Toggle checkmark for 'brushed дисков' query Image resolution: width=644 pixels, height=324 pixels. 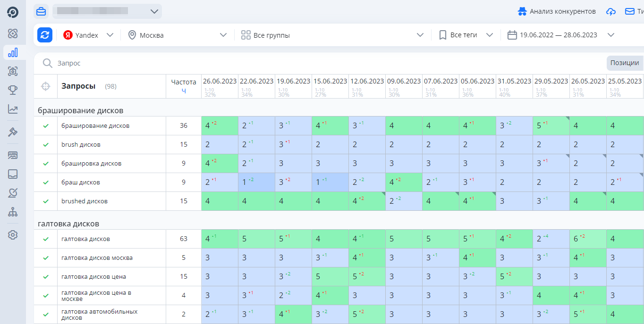click(x=46, y=201)
